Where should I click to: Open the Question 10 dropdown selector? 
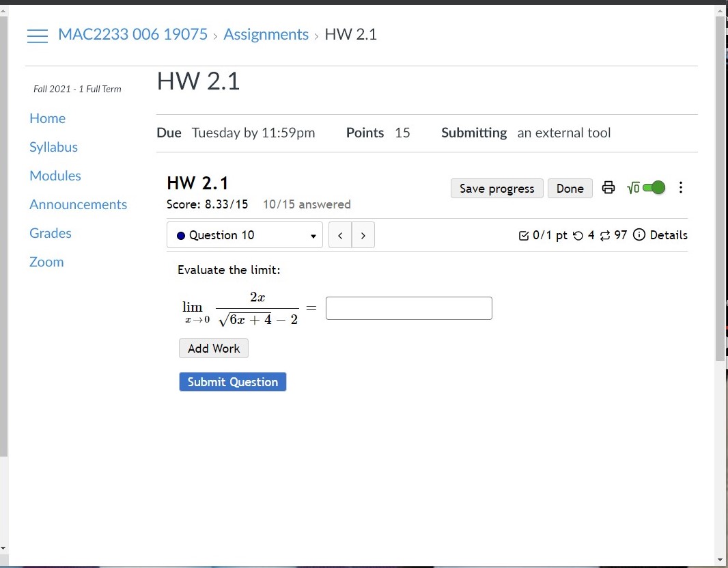tap(244, 234)
